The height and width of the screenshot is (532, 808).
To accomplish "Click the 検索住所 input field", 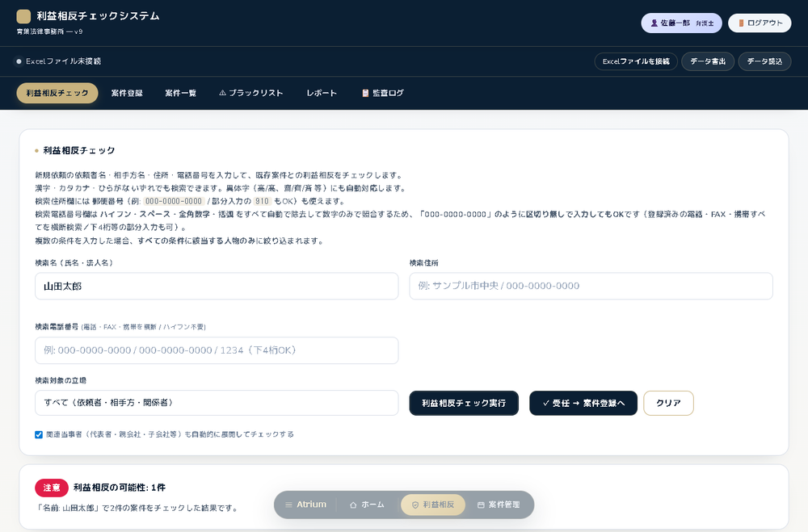I will (591, 287).
